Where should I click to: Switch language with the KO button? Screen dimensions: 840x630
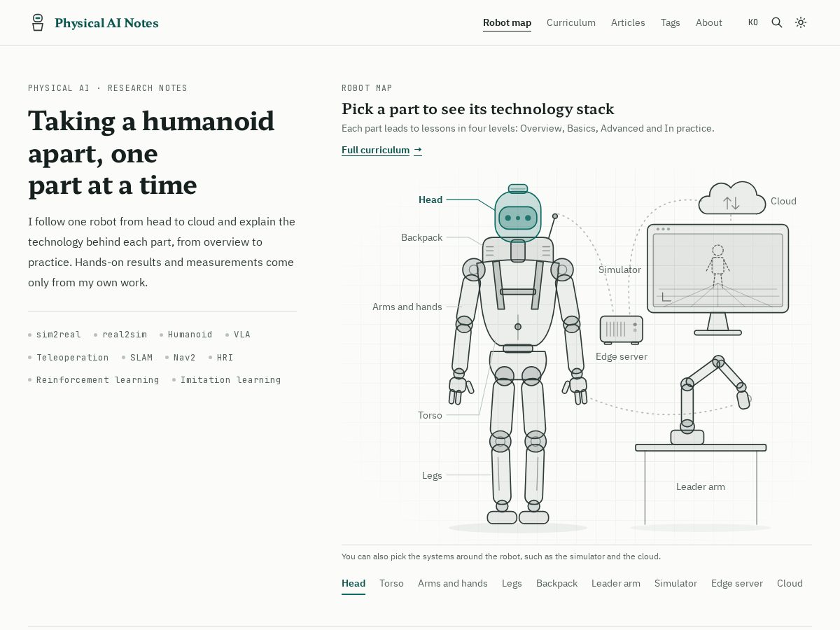tap(753, 22)
